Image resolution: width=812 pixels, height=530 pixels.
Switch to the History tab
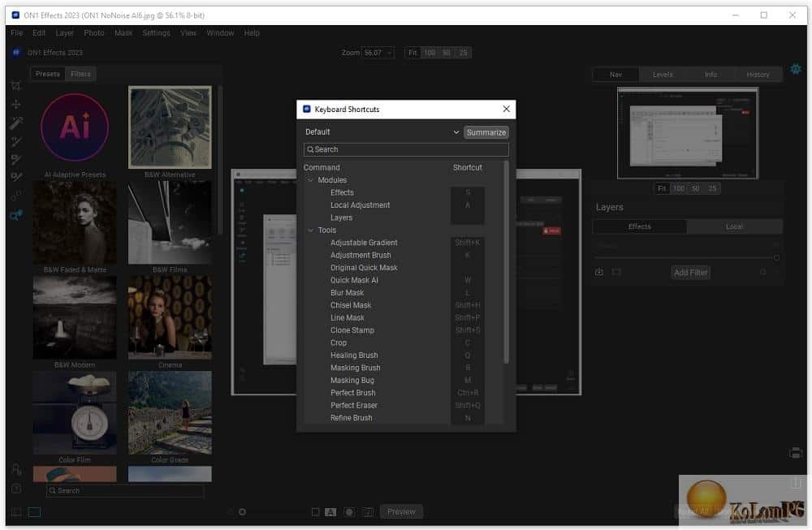point(758,75)
